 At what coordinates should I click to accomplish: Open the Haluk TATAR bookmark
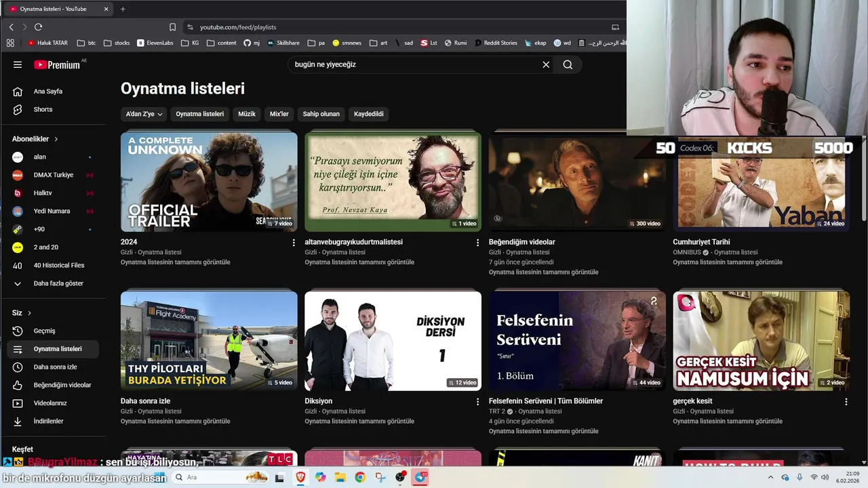[x=47, y=43]
